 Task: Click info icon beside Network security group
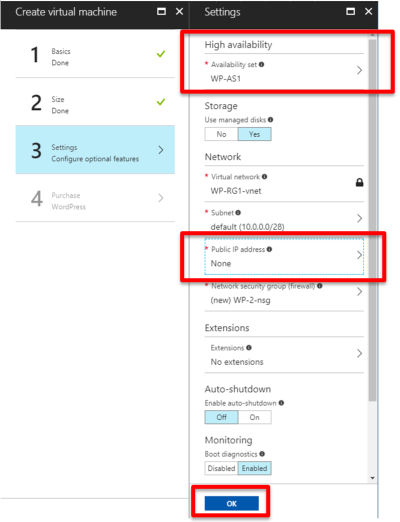320,286
